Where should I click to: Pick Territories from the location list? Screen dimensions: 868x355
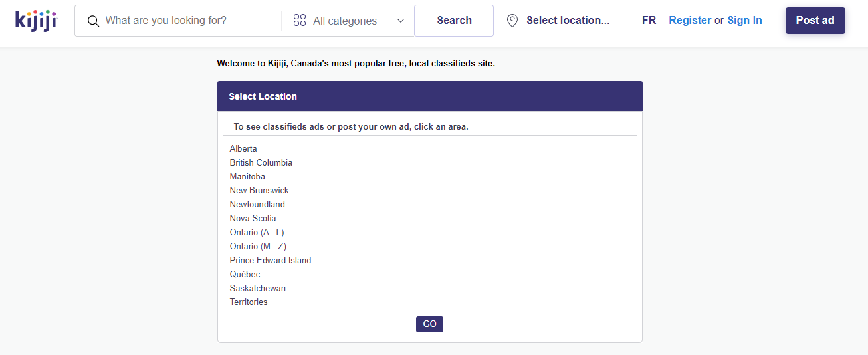pyautogui.click(x=249, y=302)
